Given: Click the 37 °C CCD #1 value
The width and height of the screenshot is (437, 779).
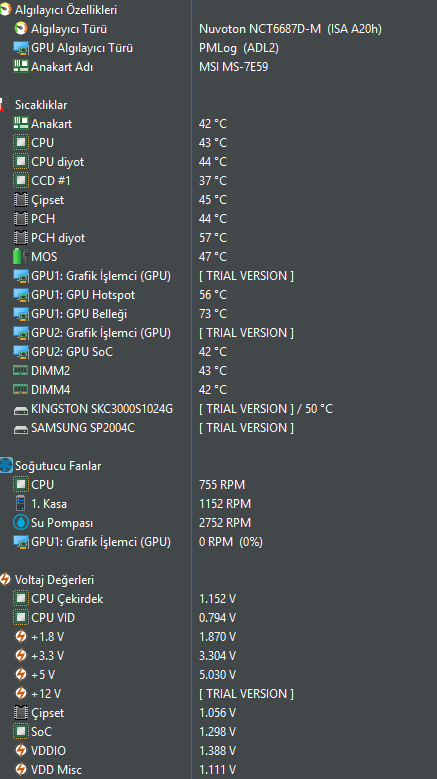Looking at the screenshot, I should 213,181.
